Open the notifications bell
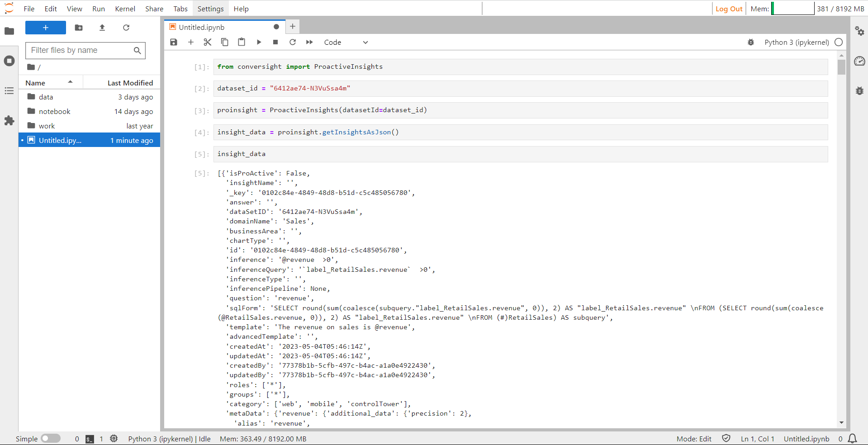The width and height of the screenshot is (868, 445). click(x=853, y=439)
